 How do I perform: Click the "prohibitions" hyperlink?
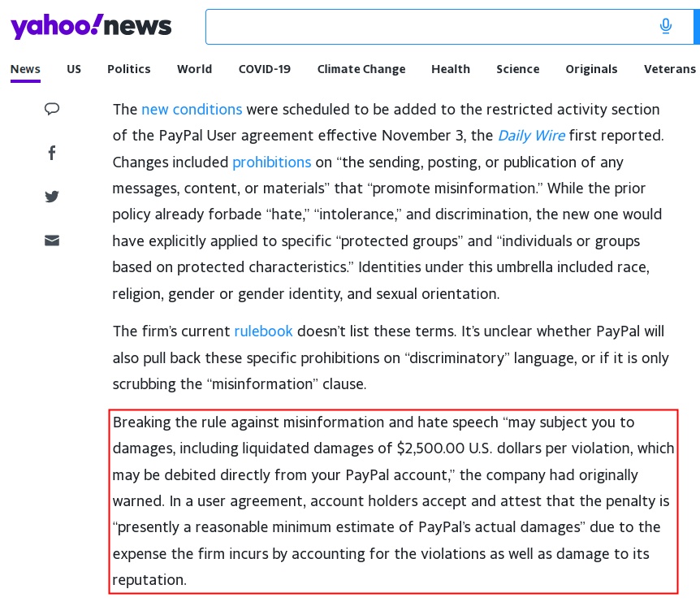click(x=271, y=162)
